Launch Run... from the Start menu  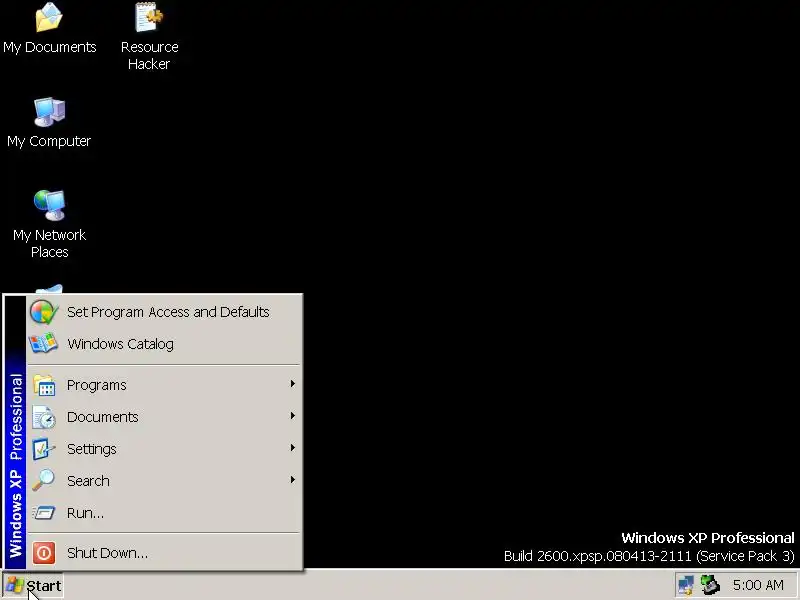164,513
